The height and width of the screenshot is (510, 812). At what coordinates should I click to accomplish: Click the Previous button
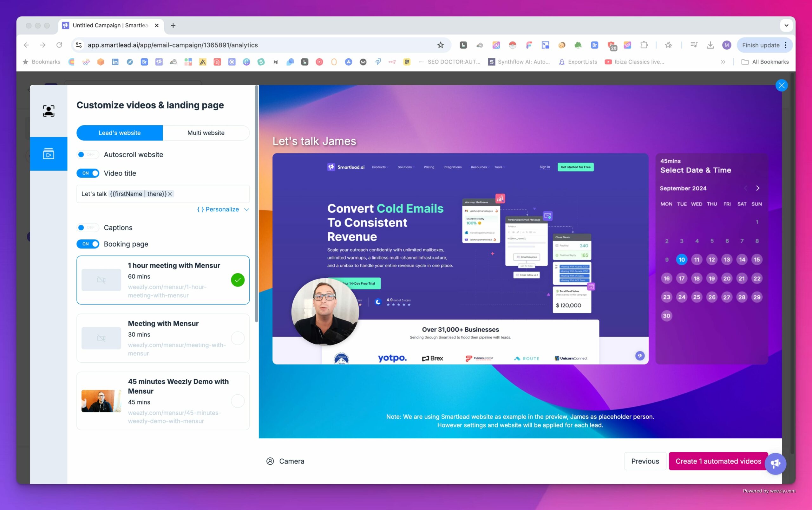[645, 461]
